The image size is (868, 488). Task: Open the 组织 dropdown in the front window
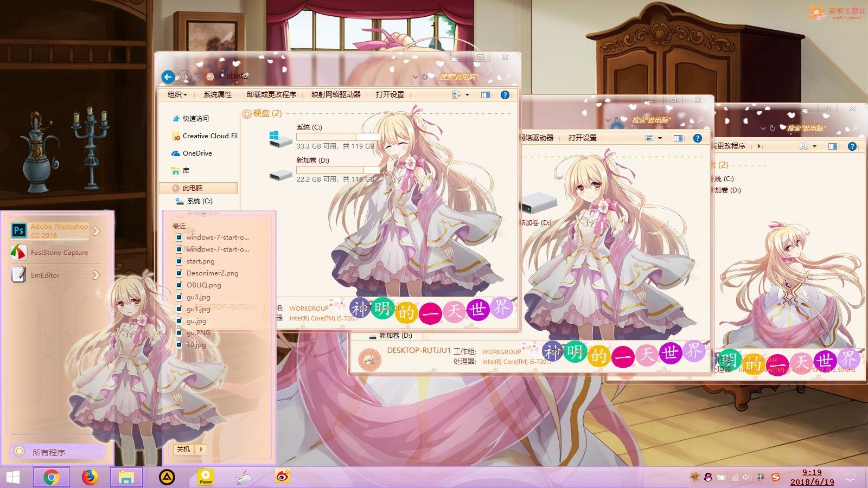(177, 95)
